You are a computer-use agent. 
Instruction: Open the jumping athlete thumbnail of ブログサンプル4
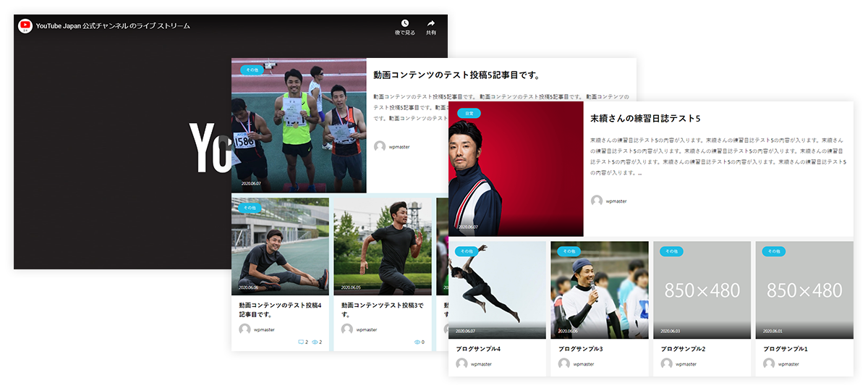[x=497, y=290]
